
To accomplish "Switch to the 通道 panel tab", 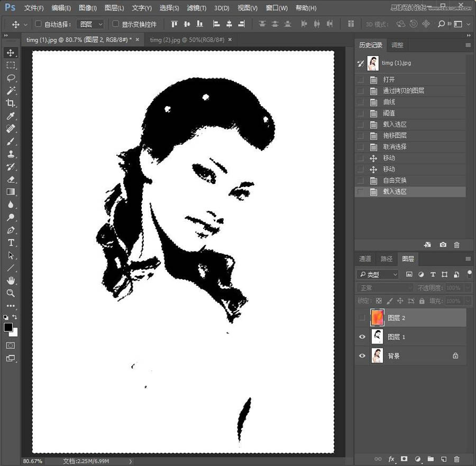I will pos(365,259).
